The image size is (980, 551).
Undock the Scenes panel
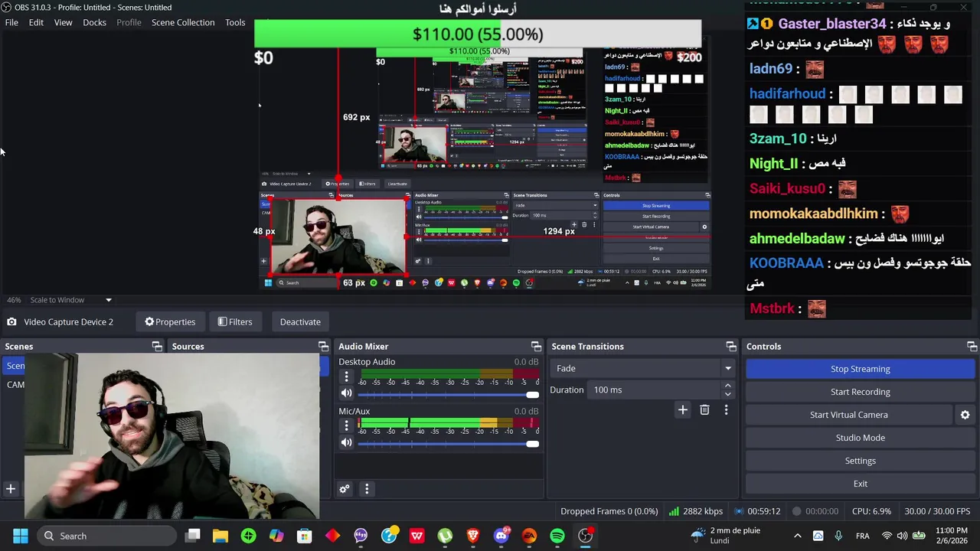157,347
